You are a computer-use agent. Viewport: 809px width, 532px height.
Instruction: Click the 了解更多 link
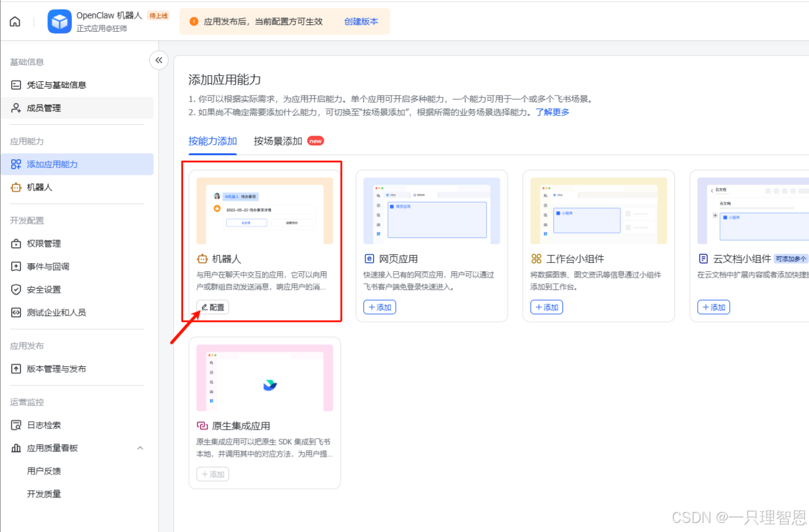552,112
